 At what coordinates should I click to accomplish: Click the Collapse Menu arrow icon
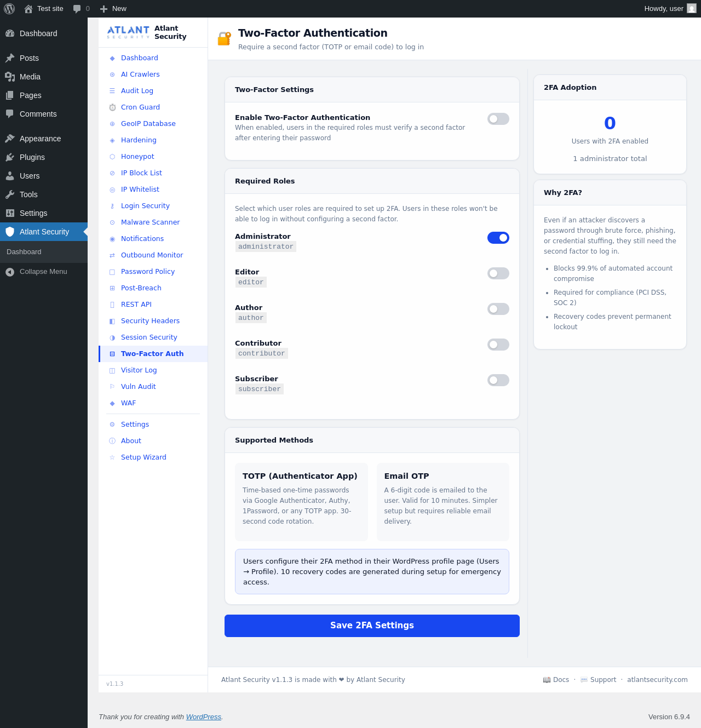[10, 272]
